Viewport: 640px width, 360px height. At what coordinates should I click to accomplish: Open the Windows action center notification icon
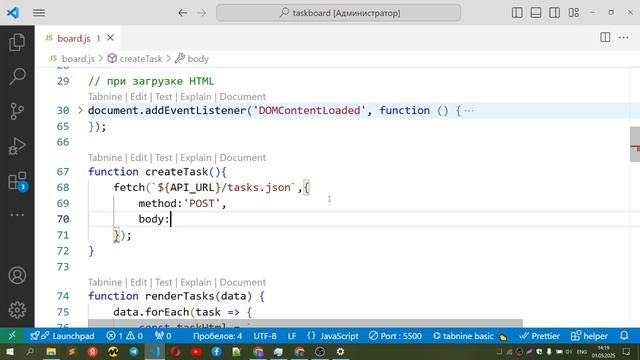coord(627,352)
